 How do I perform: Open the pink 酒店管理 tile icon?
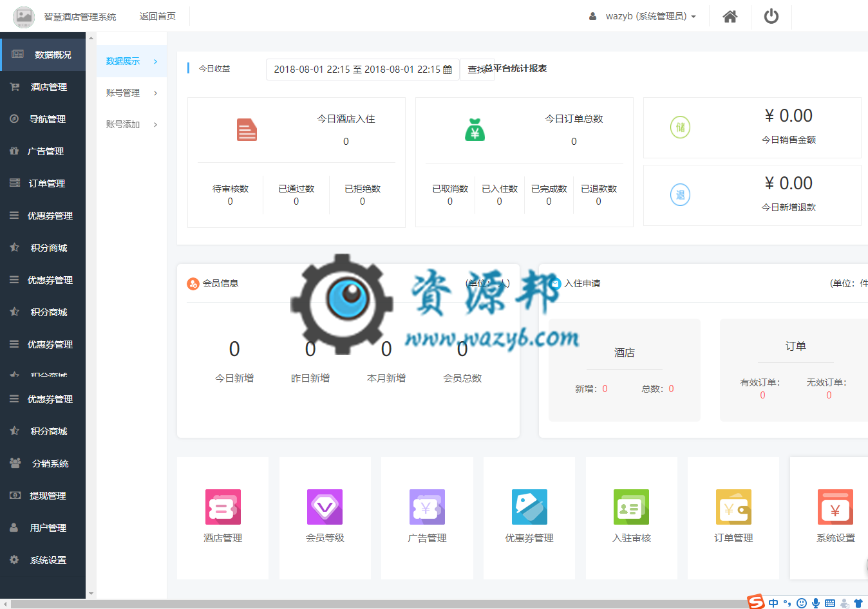[223, 507]
